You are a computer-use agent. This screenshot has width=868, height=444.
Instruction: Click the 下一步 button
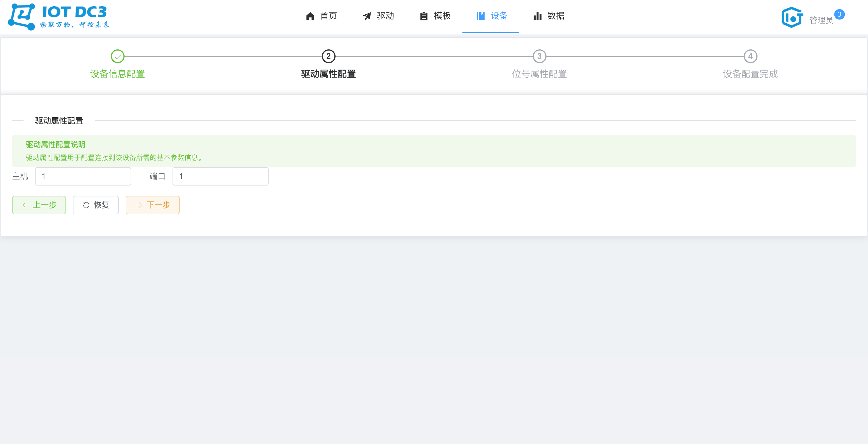(152, 205)
